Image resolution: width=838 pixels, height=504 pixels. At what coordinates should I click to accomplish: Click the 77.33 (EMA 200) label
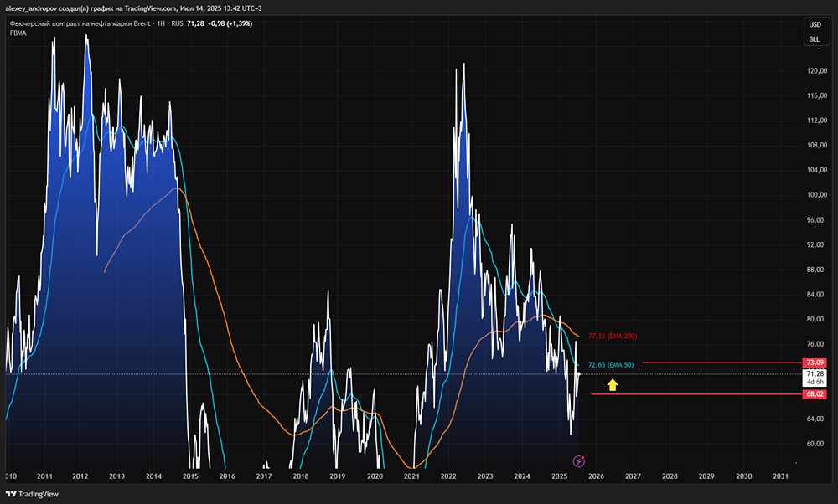point(613,336)
